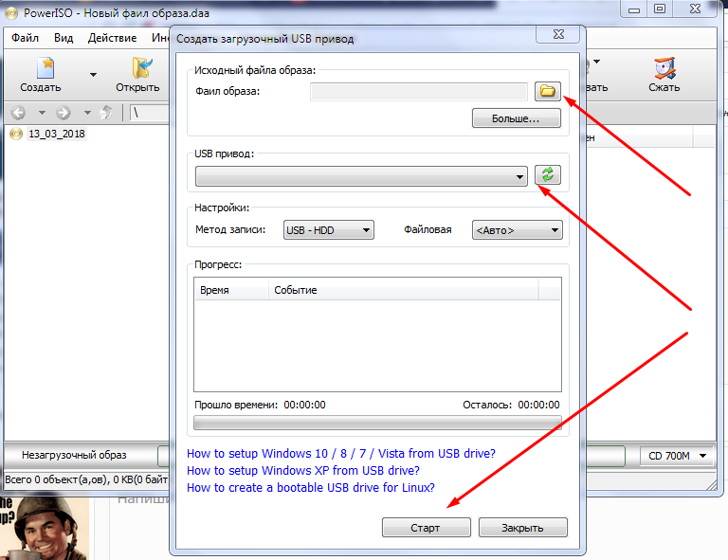Open the dropdown arrow next to Создать

[93, 75]
